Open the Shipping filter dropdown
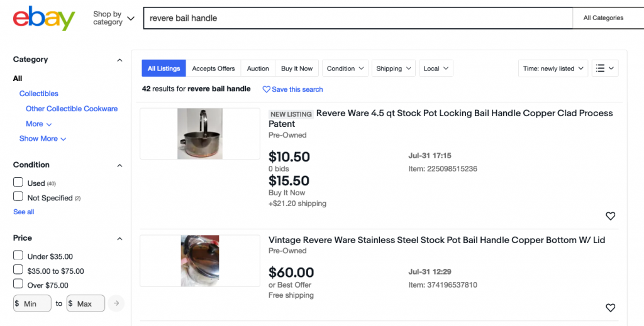The width and height of the screenshot is (644, 326). tap(394, 68)
